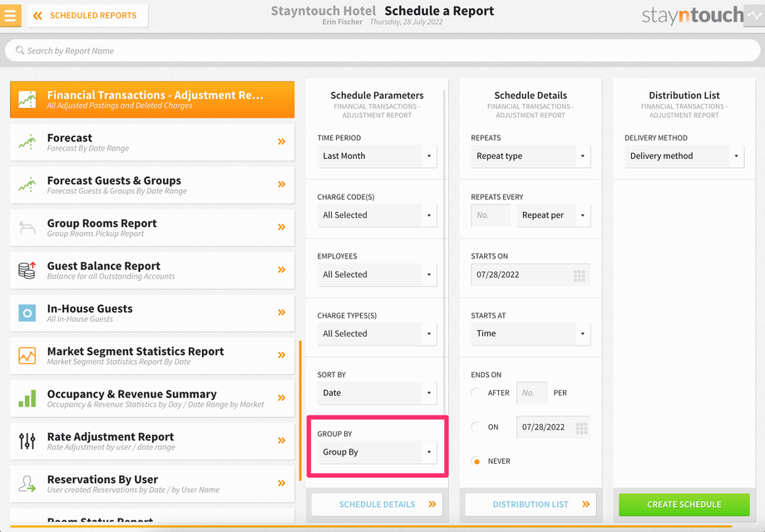Open the Guest Balance Report
The image size is (765, 532).
click(x=152, y=270)
